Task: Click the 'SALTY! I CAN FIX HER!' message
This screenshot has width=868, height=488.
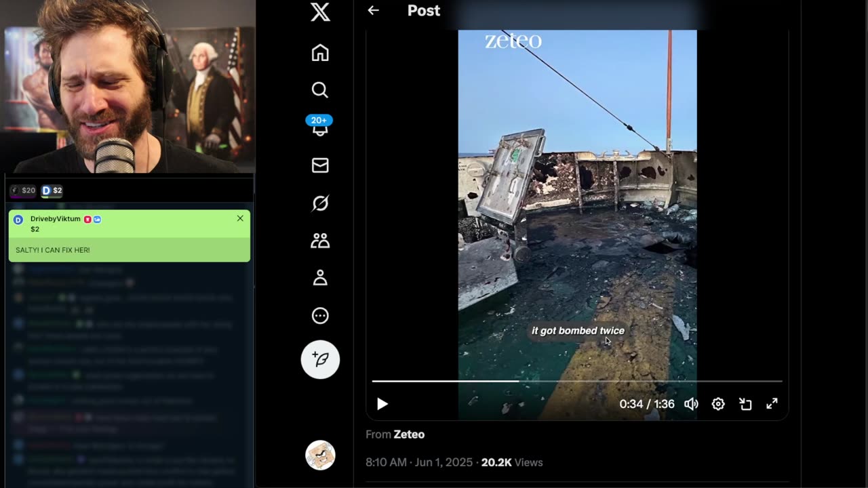Action: [x=53, y=250]
